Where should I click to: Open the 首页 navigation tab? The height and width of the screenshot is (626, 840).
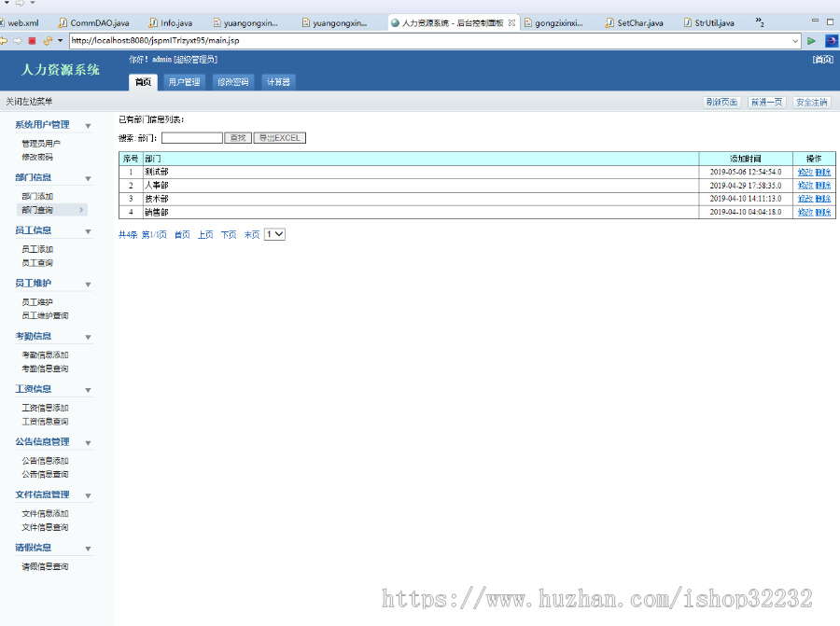(143, 82)
